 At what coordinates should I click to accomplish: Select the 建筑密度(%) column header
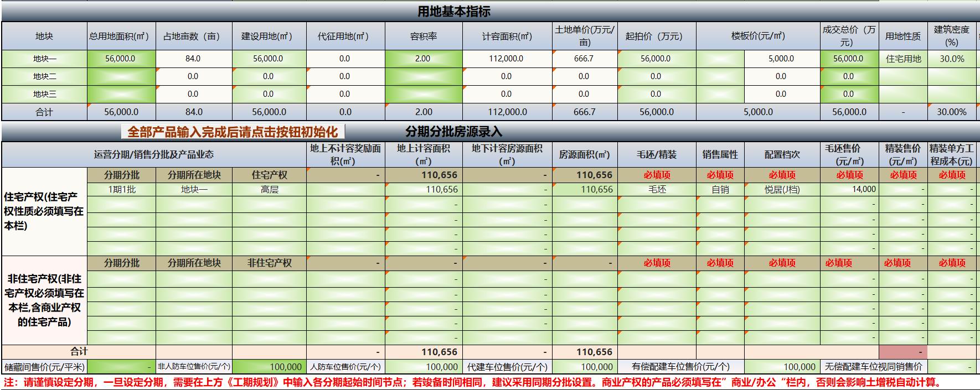[x=952, y=37]
